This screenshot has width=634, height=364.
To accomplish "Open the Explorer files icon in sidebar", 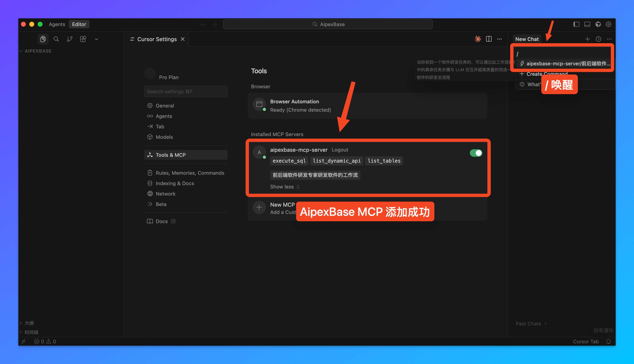I will tap(43, 39).
